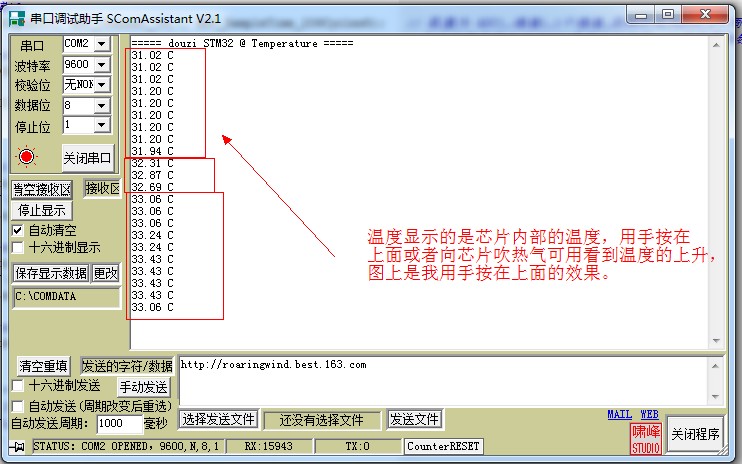Click the 发送的字符/数据 label button
This screenshot has width=742, height=464.
(127, 366)
